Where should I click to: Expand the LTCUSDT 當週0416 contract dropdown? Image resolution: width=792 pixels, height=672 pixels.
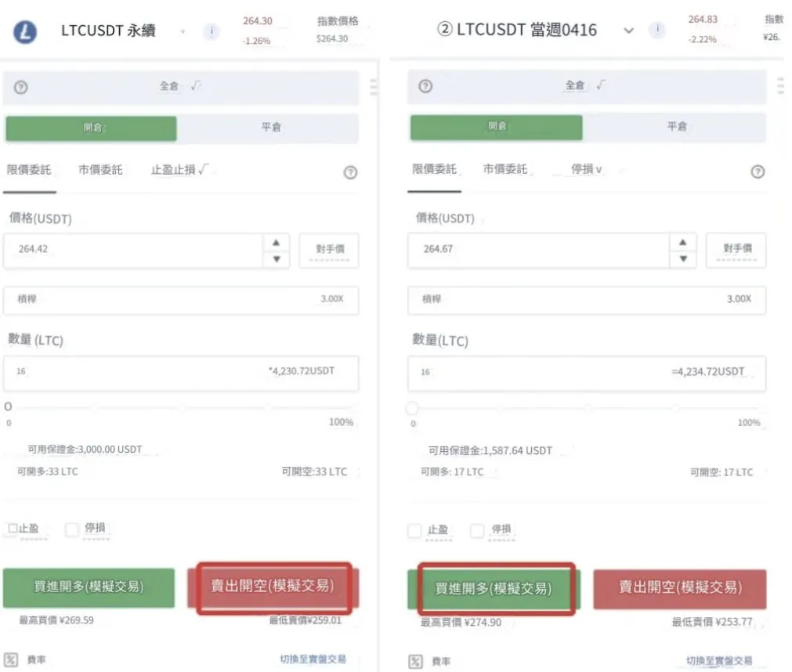pyautogui.click(x=627, y=31)
